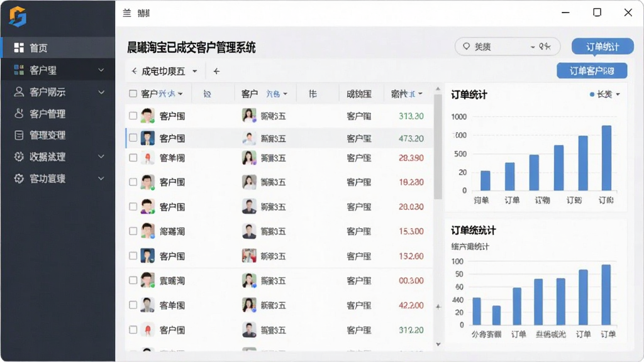
Task: Click the second avatar in the 42.200 row
Action: [249, 305]
